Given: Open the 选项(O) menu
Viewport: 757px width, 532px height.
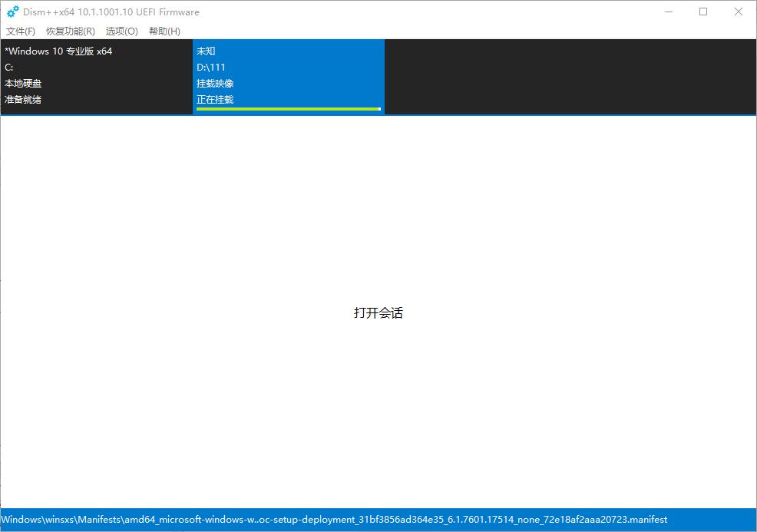Looking at the screenshot, I should (121, 31).
